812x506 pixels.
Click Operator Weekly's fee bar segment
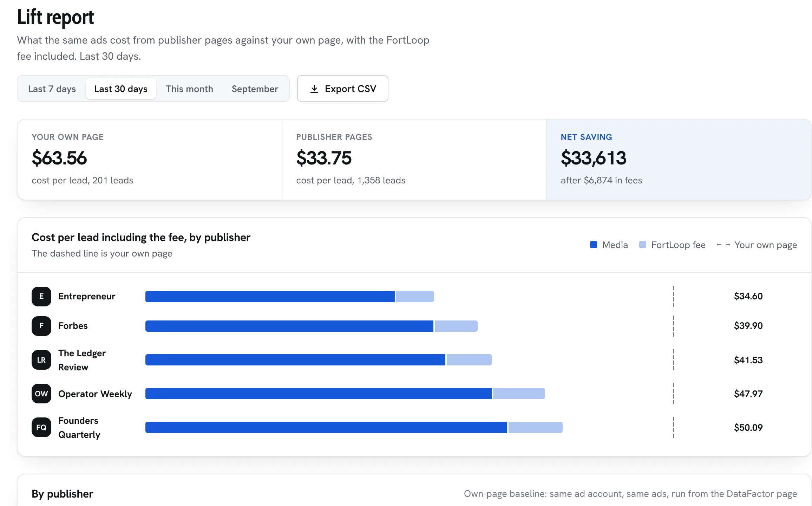[519, 394]
